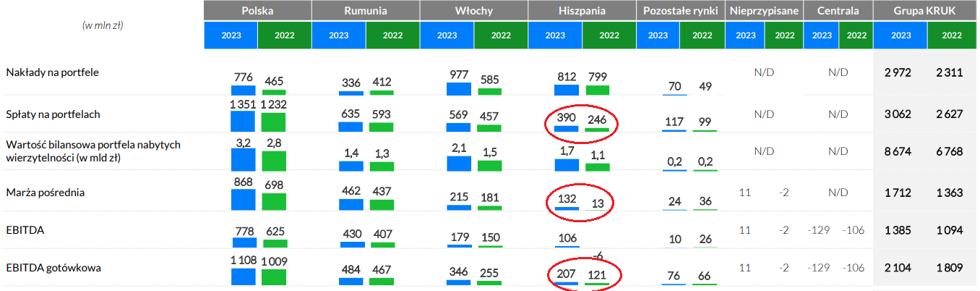Click value 336 in Rumunia Nakłady

pos(351,83)
